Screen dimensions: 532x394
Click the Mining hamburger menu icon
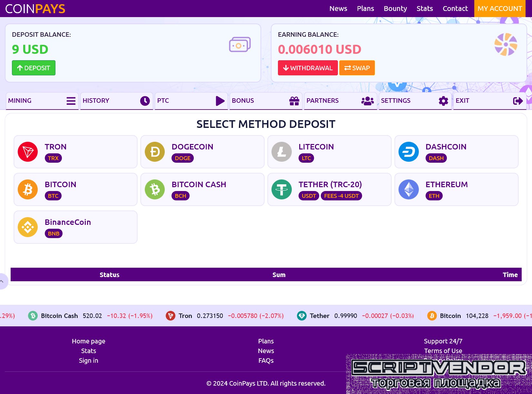71,101
